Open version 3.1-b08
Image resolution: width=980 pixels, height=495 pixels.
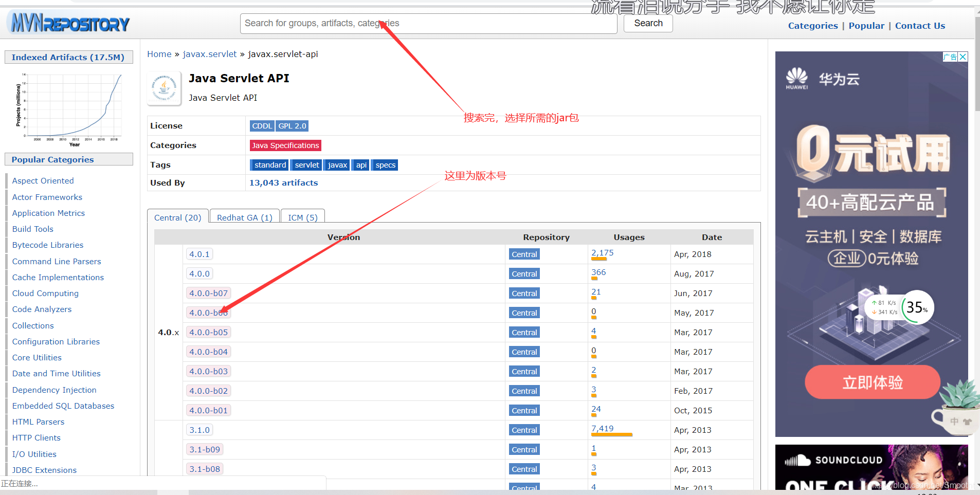click(205, 469)
